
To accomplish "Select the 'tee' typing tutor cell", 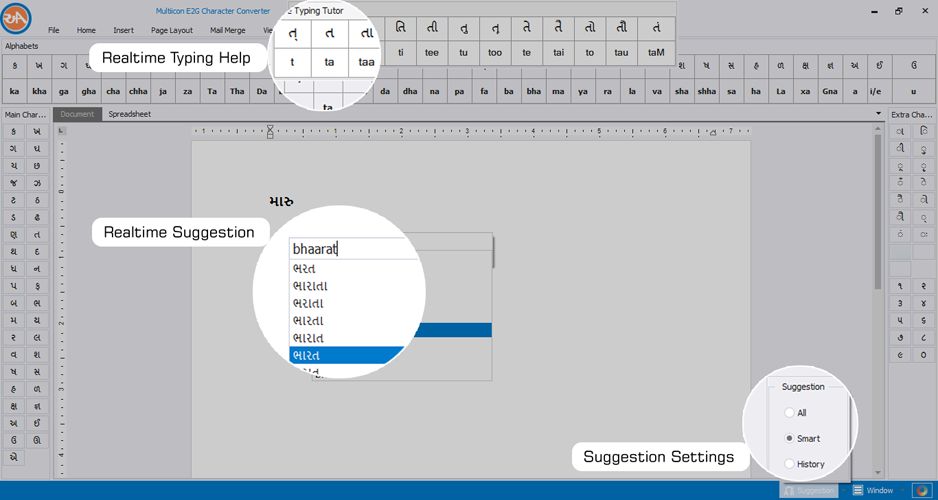I will click(432, 53).
